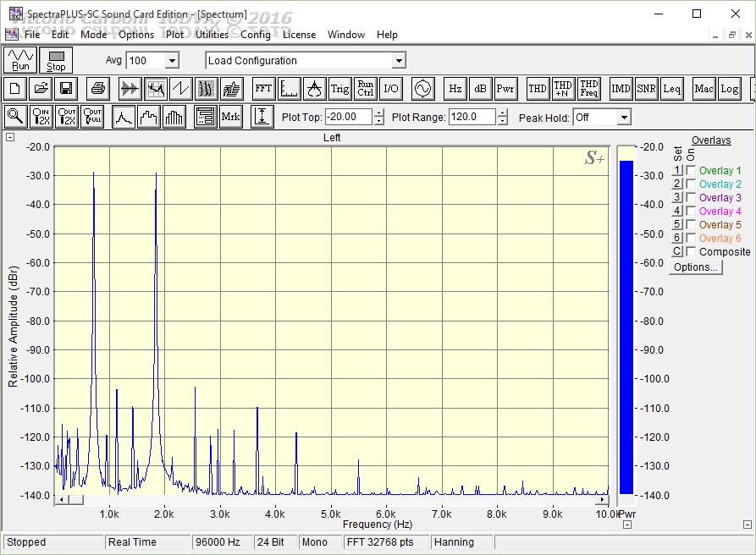This screenshot has height=555, width=756.
Task: Open the License menu
Action: click(299, 35)
